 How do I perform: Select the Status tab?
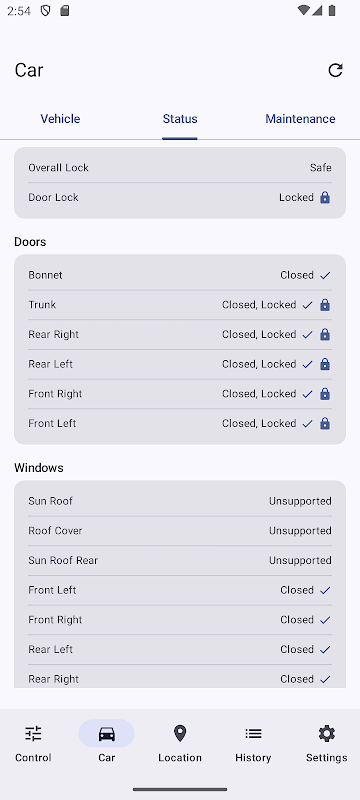coord(180,119)
